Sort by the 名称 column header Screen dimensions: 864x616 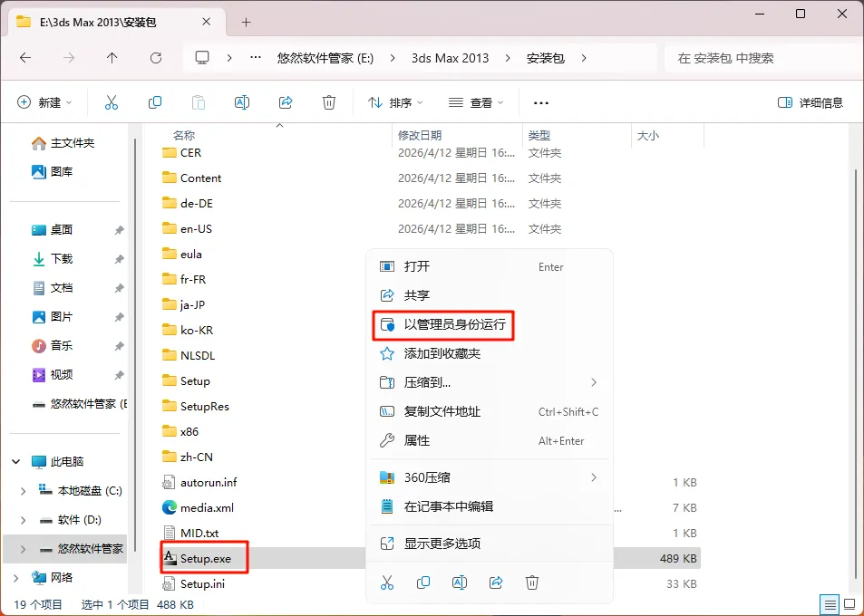184,135
